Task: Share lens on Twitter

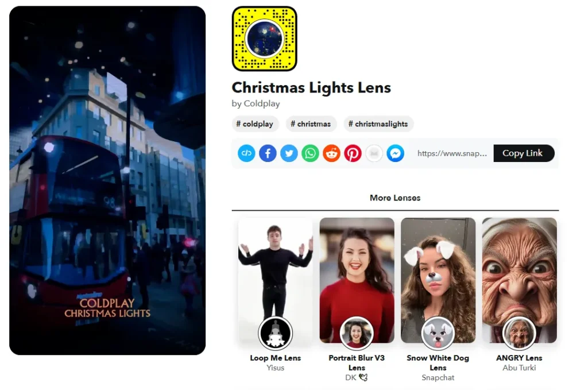Action: 289,153
